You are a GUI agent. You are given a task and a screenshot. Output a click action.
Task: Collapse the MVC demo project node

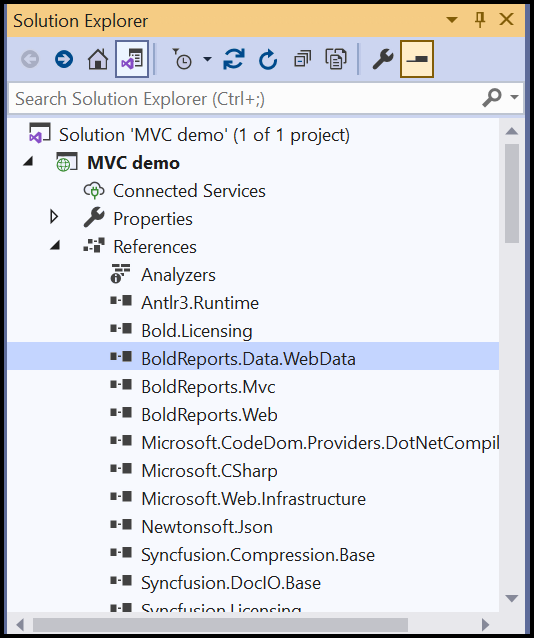point(28,162)
